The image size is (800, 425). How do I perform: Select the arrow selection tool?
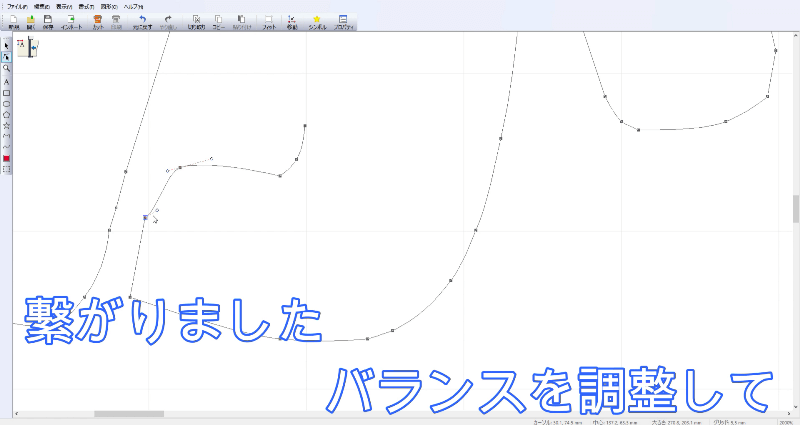coord(6,46)
